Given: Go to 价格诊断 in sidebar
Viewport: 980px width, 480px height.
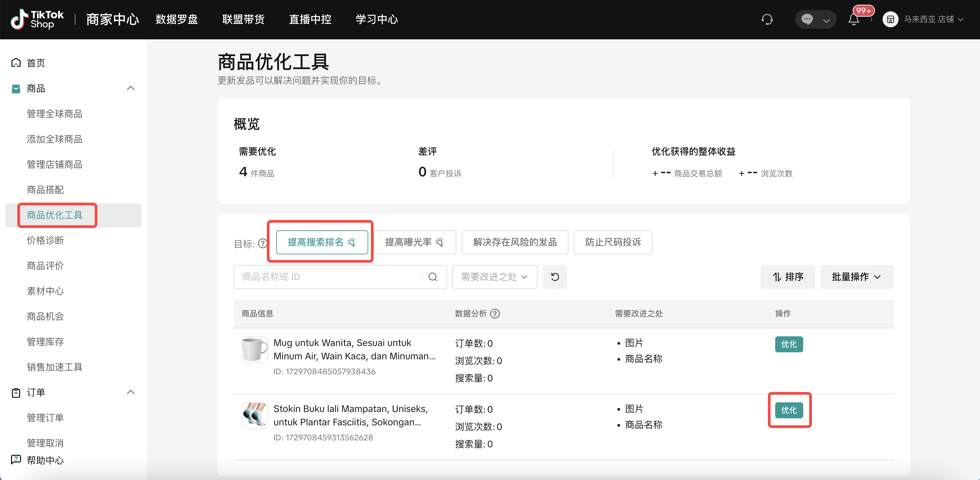Looking at the screenshot, I should (45, 240).
